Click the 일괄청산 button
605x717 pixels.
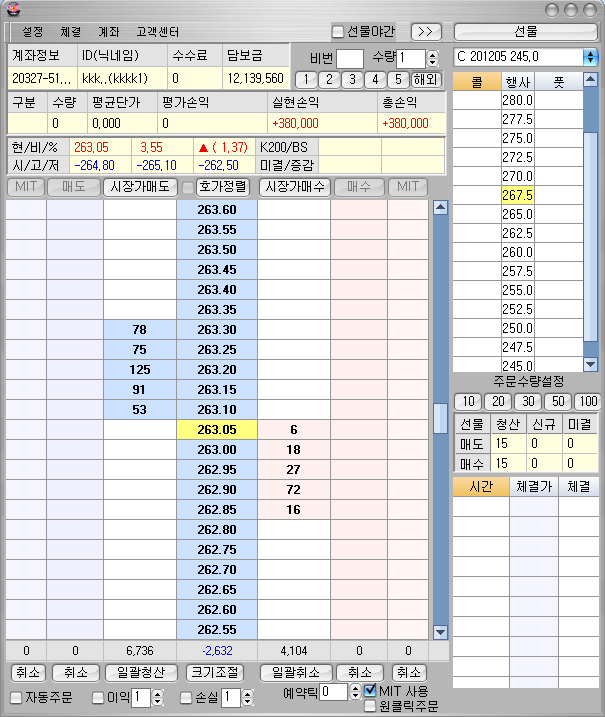point(141,672)
